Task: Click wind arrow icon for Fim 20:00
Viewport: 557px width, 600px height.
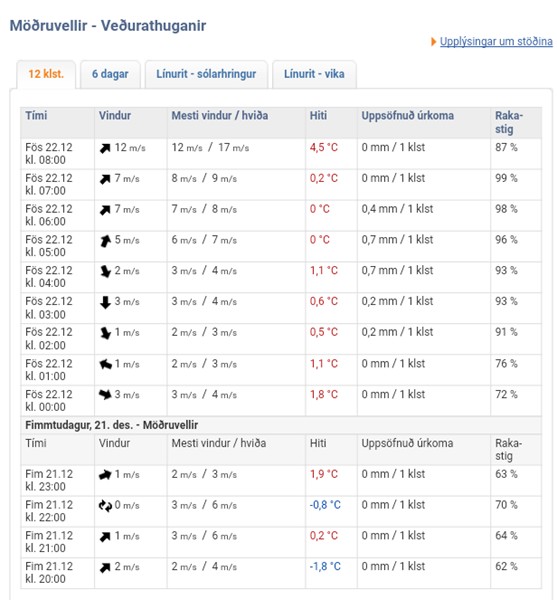Action: point(105,568)
